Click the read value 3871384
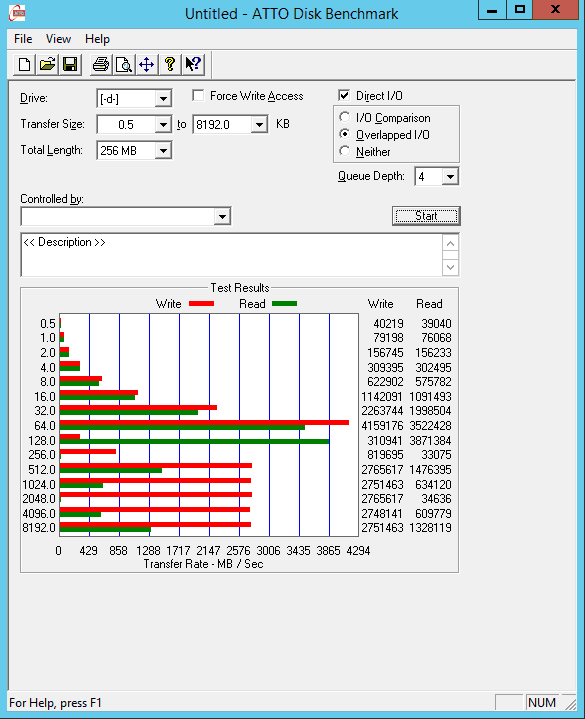585x719 pixels. pyautogui.click(x=430, y=441)
